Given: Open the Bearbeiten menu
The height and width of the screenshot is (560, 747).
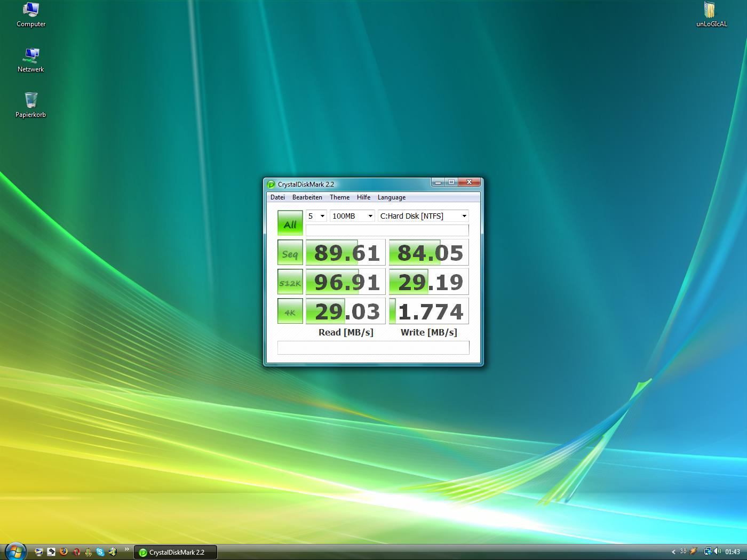Looking at the screenshot, I should click(x=307, y=197).
